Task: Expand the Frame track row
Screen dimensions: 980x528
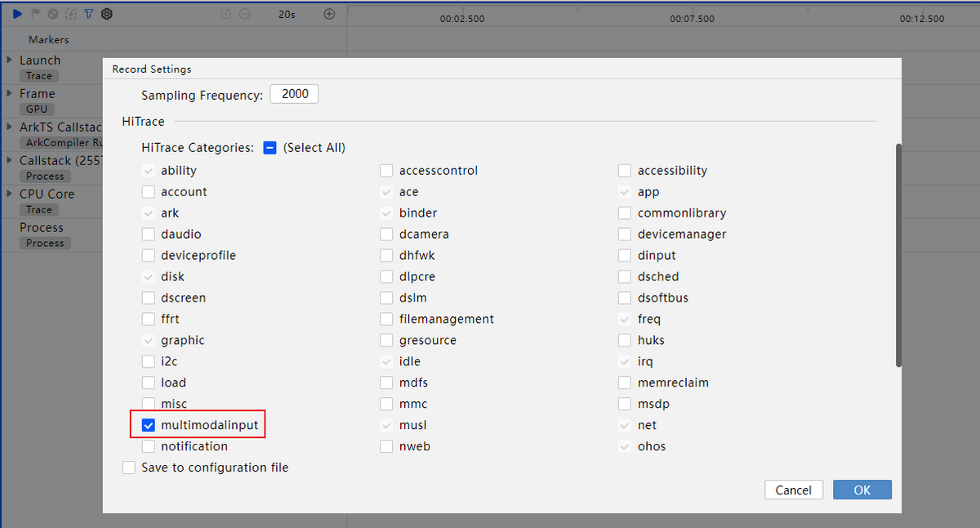Action: 8,94
